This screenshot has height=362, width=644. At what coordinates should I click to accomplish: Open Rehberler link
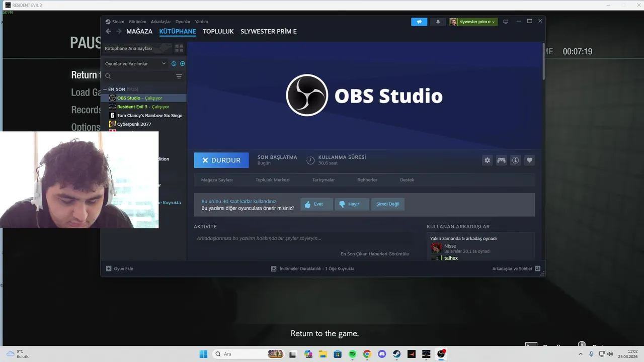click(367, 179)
